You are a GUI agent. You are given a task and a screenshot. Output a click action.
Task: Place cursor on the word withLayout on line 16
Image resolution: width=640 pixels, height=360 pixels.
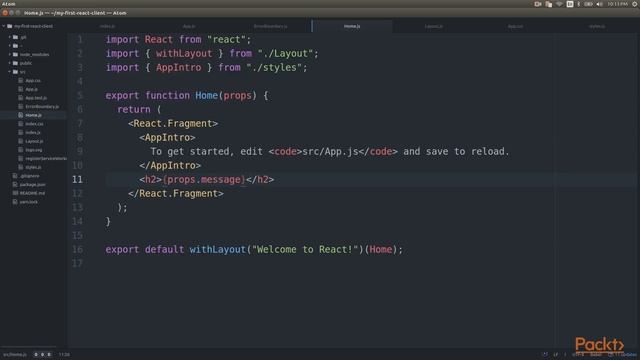pos(218,249)
